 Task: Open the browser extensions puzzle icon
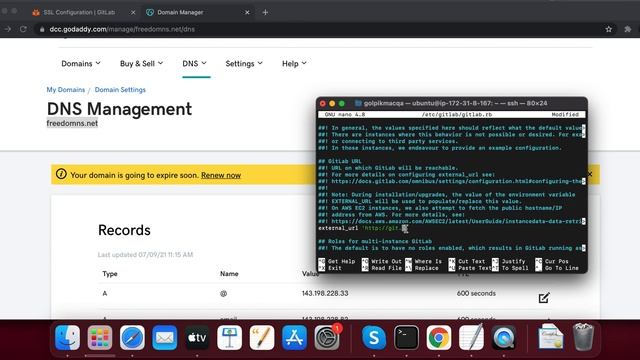click(x=628, y=29)
